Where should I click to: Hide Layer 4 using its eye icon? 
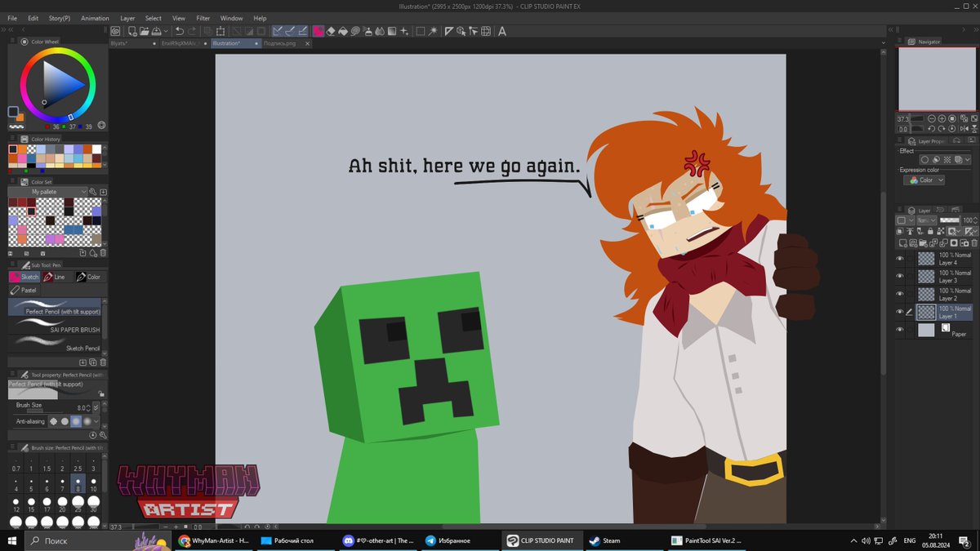(901, 259)
